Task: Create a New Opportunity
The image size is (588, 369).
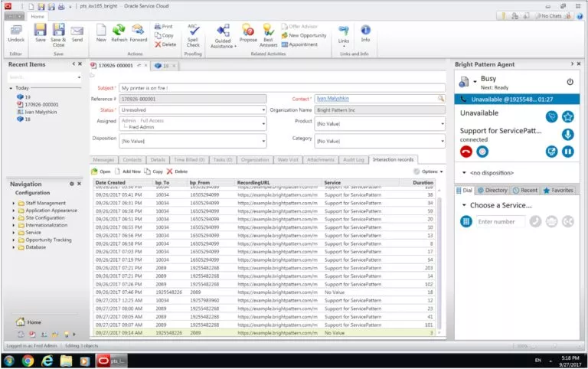Action: 304,35
